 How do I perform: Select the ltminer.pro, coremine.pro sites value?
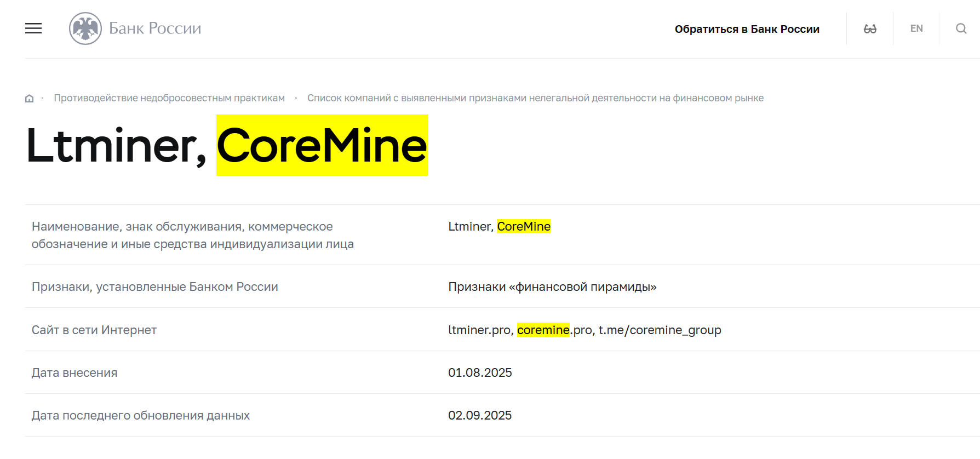click(x=584, y=330)
